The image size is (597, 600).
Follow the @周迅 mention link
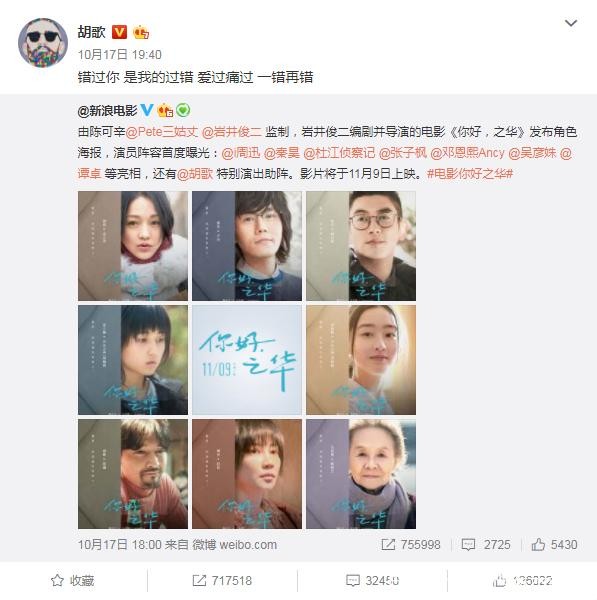241,153
